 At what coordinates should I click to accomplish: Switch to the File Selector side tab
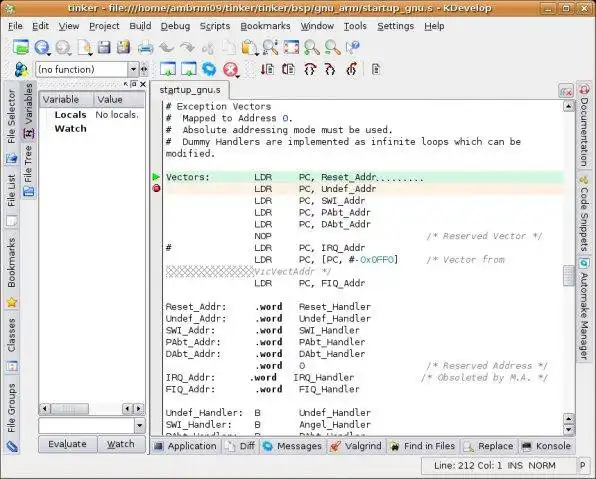pos(11,122)
